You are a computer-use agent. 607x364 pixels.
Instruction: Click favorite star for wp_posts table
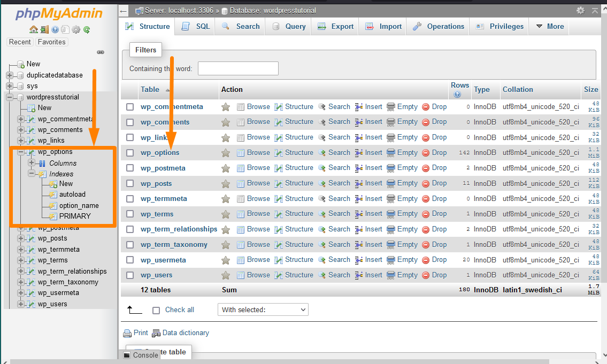tap(226, 183)
